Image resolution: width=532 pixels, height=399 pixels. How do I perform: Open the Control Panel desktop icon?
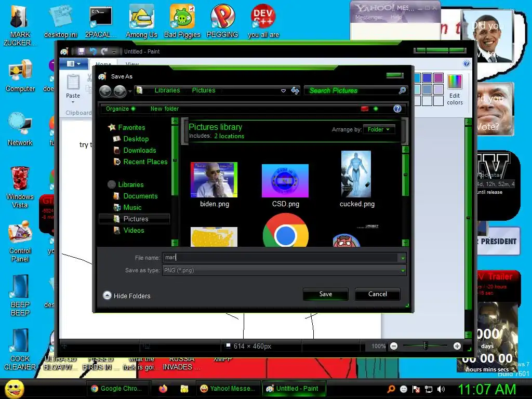[20, 242]
